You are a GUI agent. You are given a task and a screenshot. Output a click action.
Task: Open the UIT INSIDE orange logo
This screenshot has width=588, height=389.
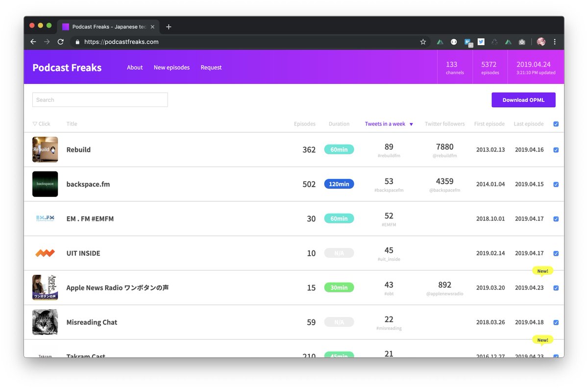pos(45,253)
